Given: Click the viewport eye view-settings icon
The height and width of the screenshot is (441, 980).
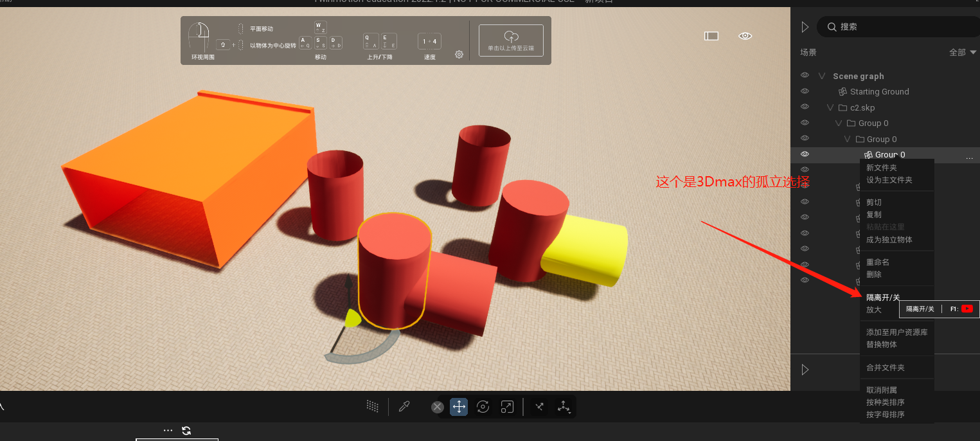Looking at the screenshot, I should pyautogui.click(x=745, y=36).
